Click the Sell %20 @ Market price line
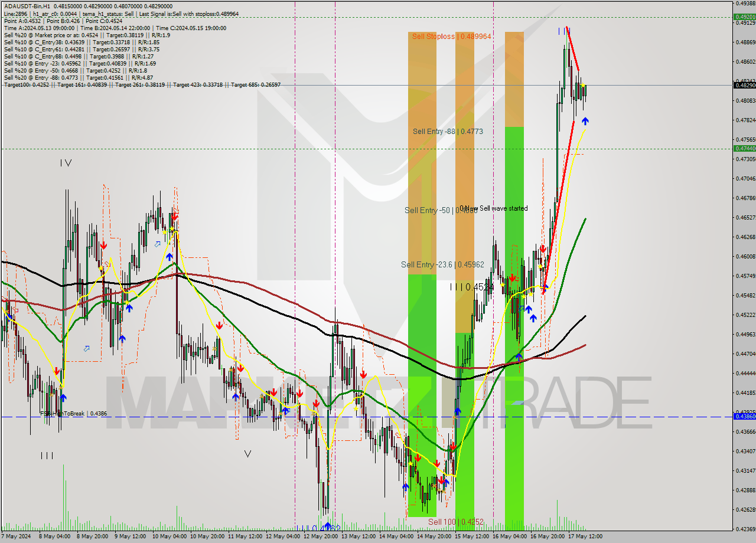 click(87, 35)
